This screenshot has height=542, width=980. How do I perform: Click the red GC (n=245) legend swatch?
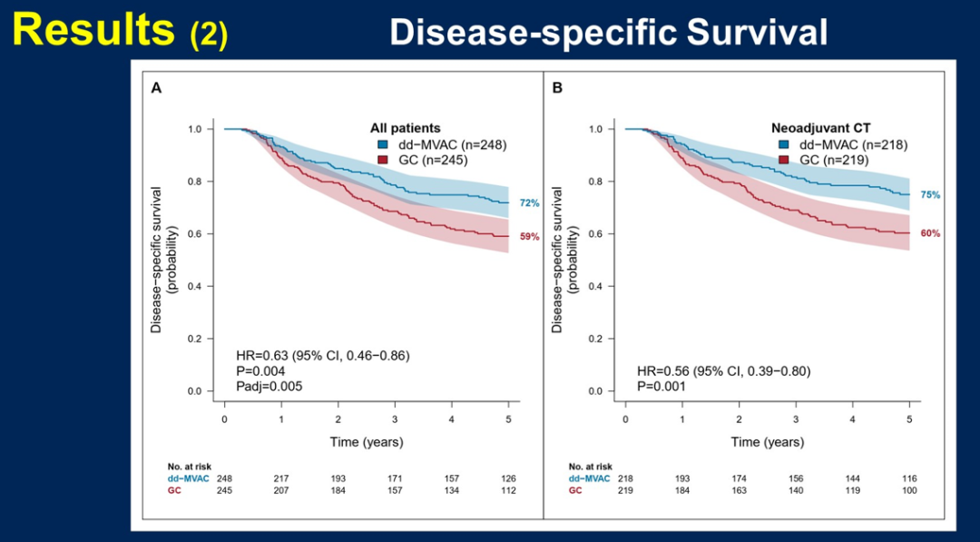click(383, 161)
